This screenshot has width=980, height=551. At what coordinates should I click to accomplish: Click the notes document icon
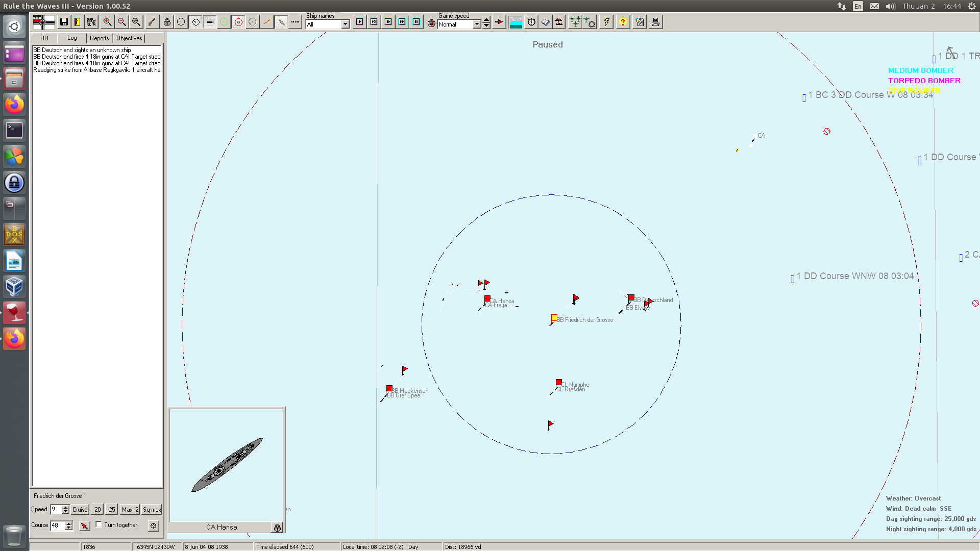click(640, 22)
